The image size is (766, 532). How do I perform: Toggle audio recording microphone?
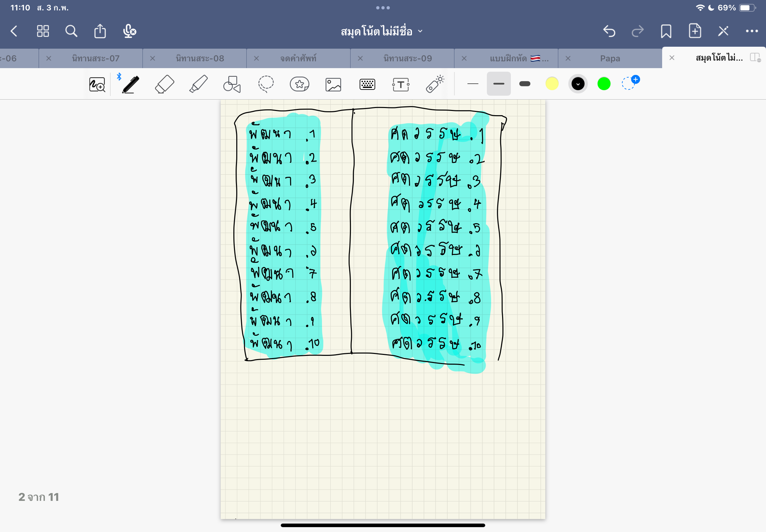(x=130, y=31)
